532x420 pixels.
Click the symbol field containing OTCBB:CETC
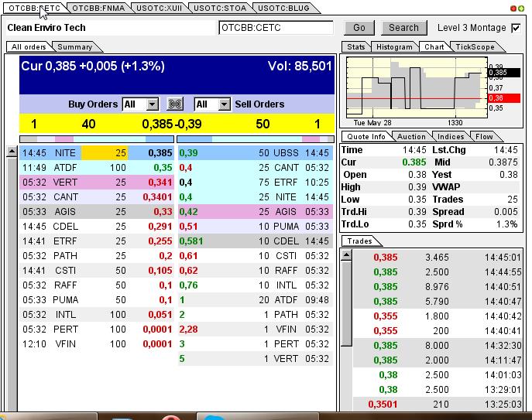click(276, 28)
